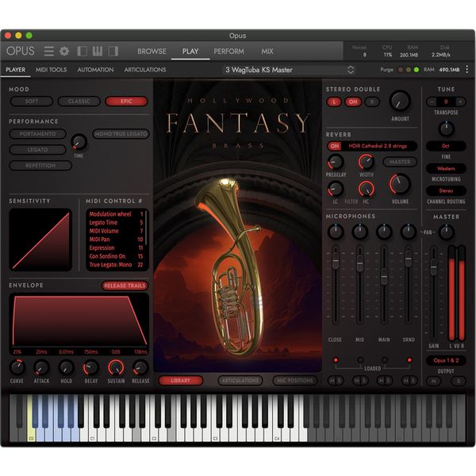Screen dimensions: 476x476
Task: Toggle the right sidebar panel icon
Action: [113, 51]
